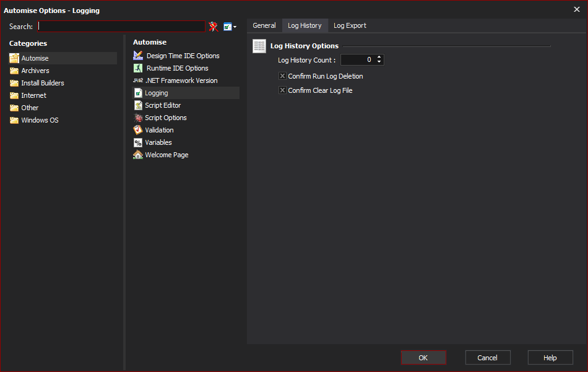Click the Script Options bug icon
This screenshot has width=588, height=372.
[138, 118]
